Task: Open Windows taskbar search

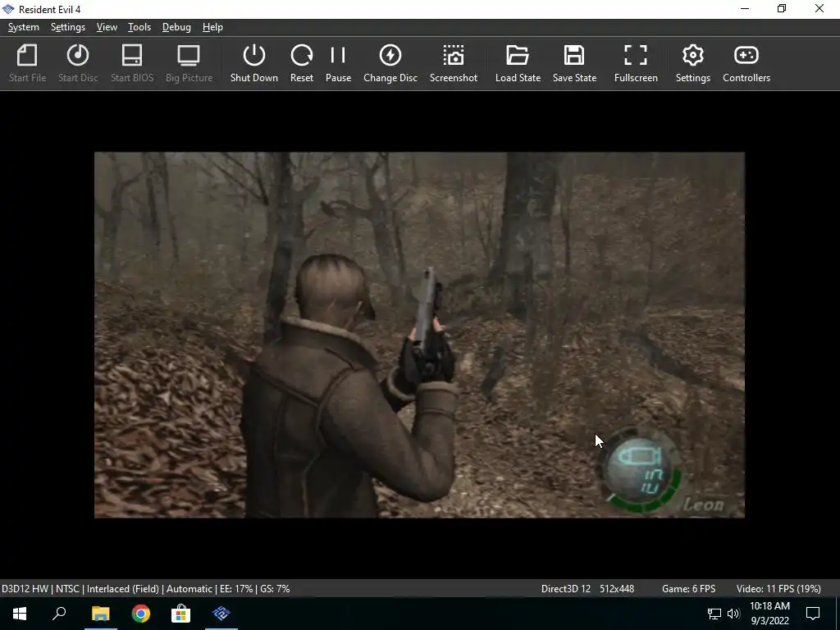Action: (x=59, y=614)
